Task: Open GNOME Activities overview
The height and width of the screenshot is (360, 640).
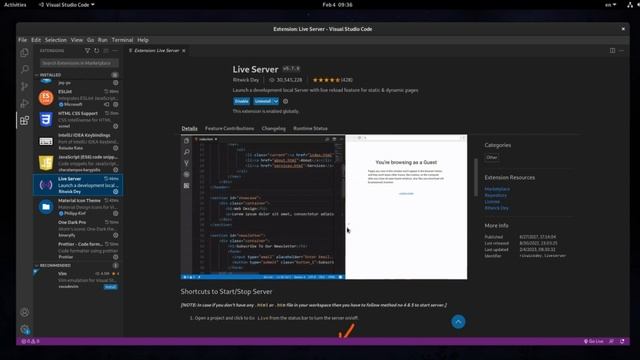Action: tap(15, 5)
